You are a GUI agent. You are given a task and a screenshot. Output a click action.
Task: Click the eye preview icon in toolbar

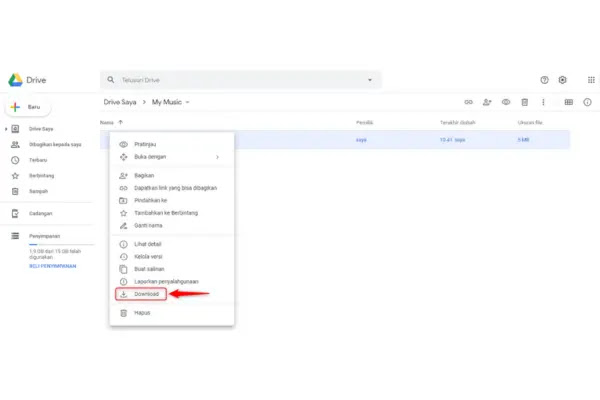click(x=506, y=102)
